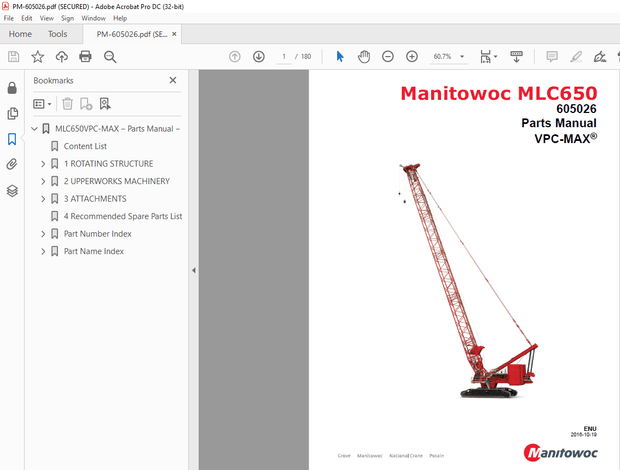This screenshot has width=620, height=470.
Task: Select MLC650VPC-MAX Parts Manual root bookmark
Action: [x=117, y=129]
